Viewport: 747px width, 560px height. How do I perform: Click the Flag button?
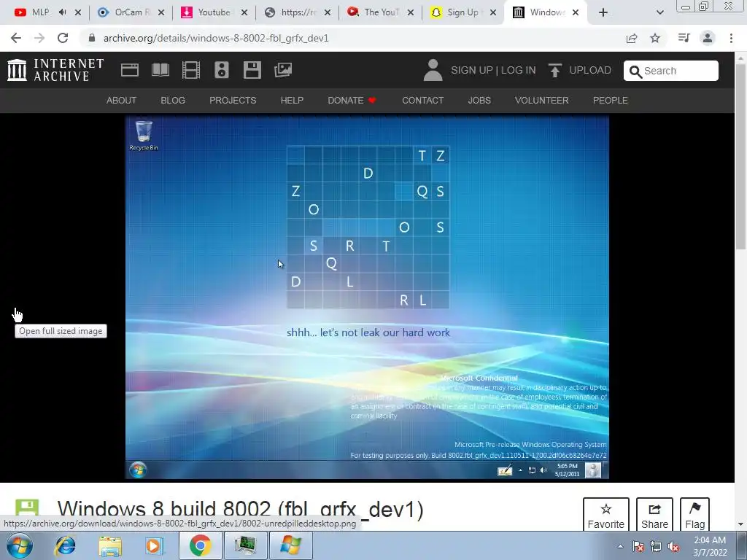point(694,516)
